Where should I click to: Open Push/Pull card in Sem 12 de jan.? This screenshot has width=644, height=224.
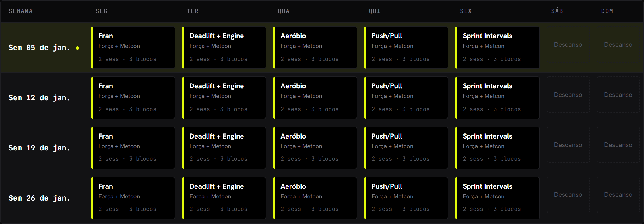pyautogui.click(x=406, y=98)
